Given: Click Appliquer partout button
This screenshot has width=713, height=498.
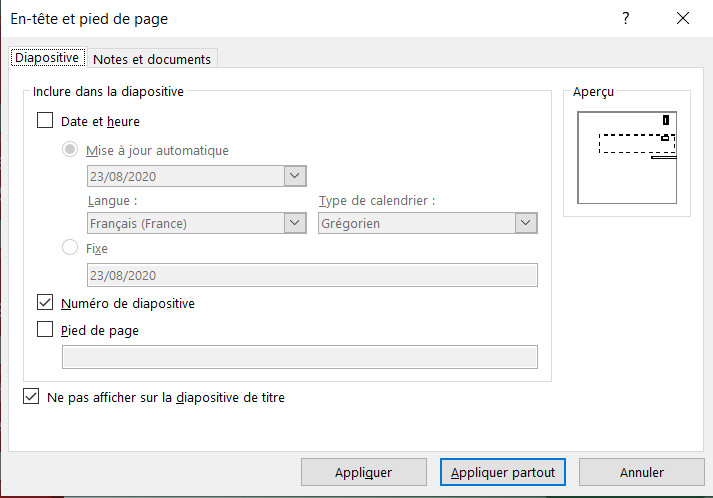Looking at the screenshot, I should tap(502, 472).
